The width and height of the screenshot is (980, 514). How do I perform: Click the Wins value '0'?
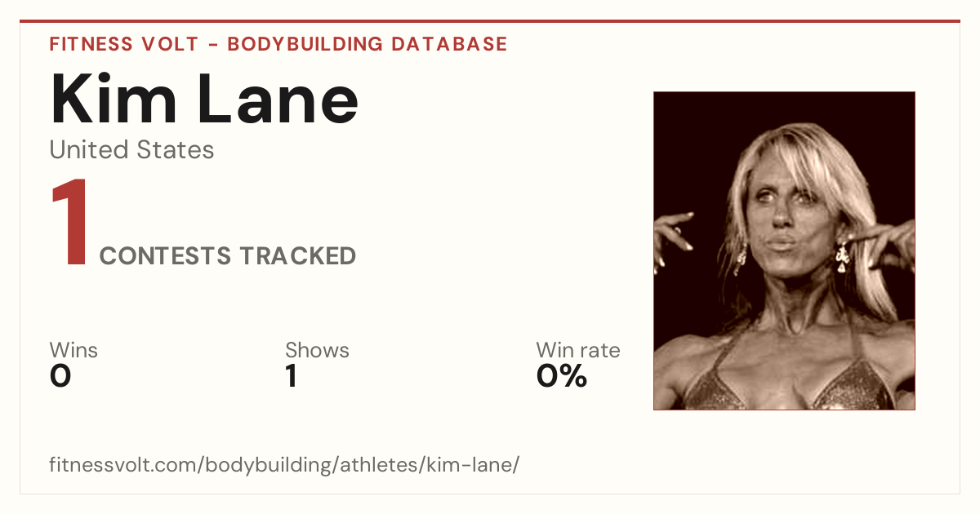(60, 376)
